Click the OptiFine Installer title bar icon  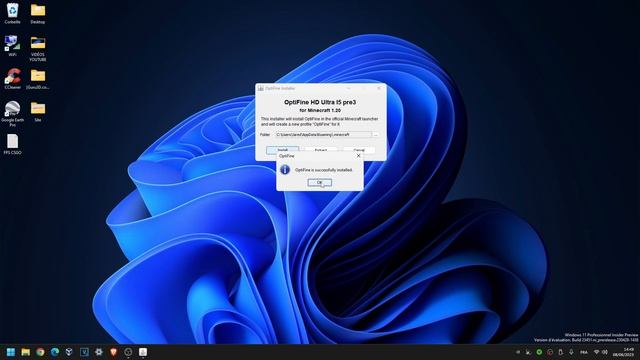click(x=260, y=88)
